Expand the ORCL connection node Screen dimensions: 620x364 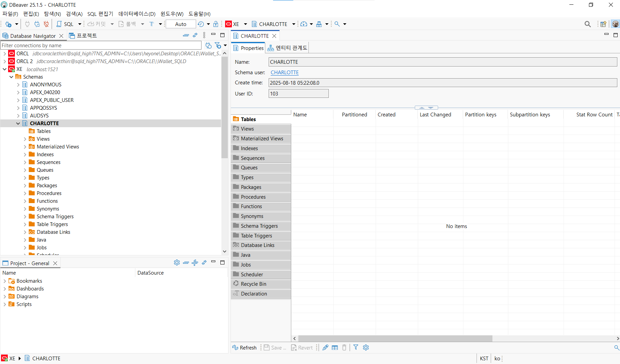(4, 54)
